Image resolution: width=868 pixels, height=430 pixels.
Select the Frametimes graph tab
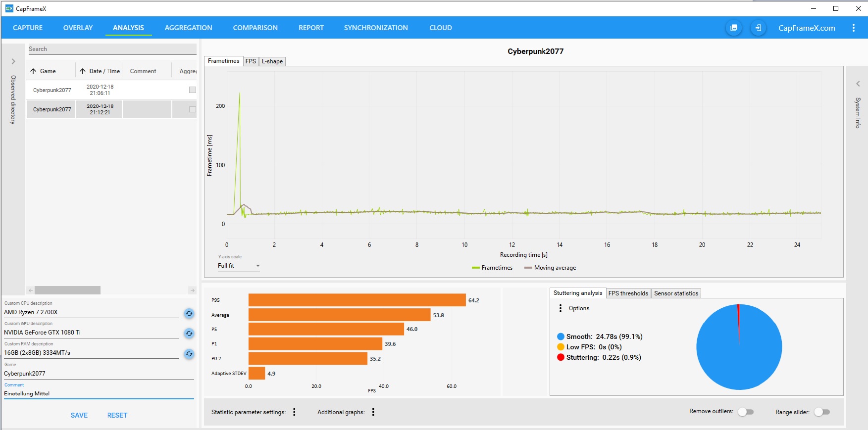223,61
